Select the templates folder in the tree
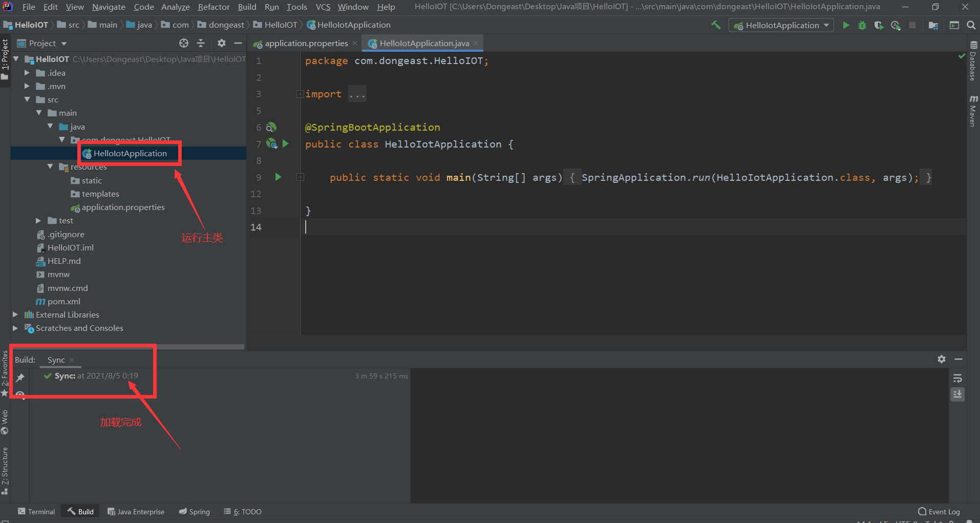Viewport: 980px width, 523px height. [x=100, y=194]
